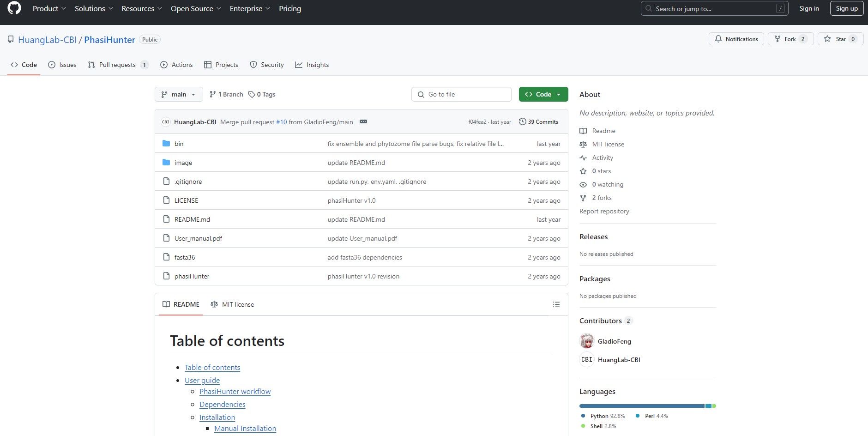Click the Sign up button

847,8
